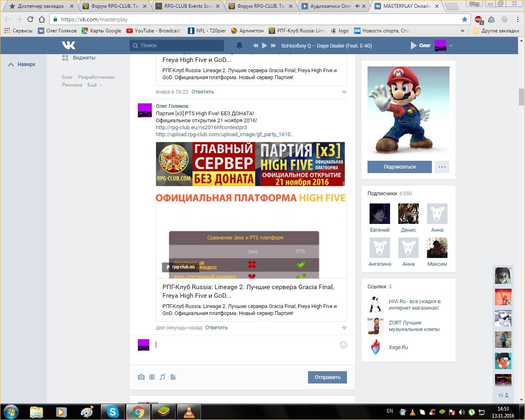The height and width of the screenshot is (420, 525).
Task: Open Виджеты in left sidebar
Action: (79, 58)
